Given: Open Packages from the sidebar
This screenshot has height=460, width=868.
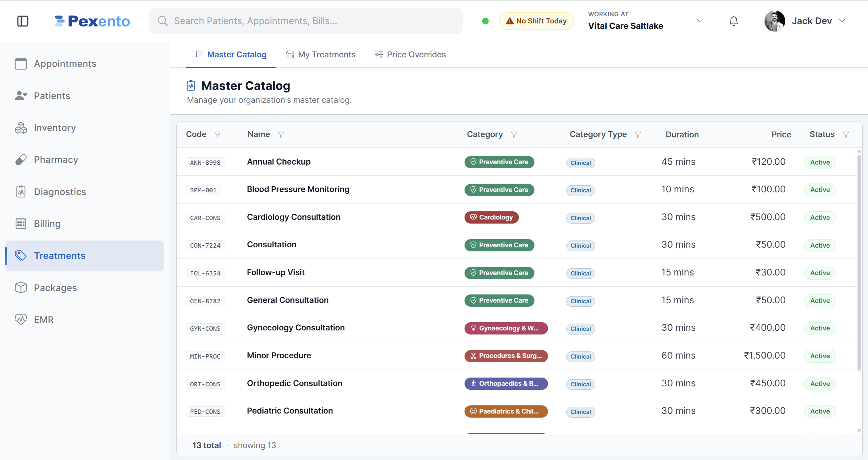Looking at the screenshot, I should click(x=84, y=288).
